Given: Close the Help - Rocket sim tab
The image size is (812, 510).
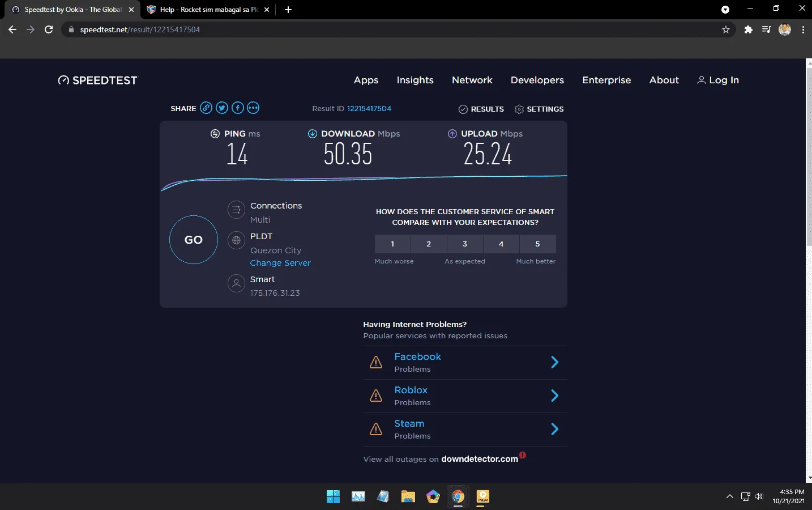Looking at the screenshot, I should 267,10.
